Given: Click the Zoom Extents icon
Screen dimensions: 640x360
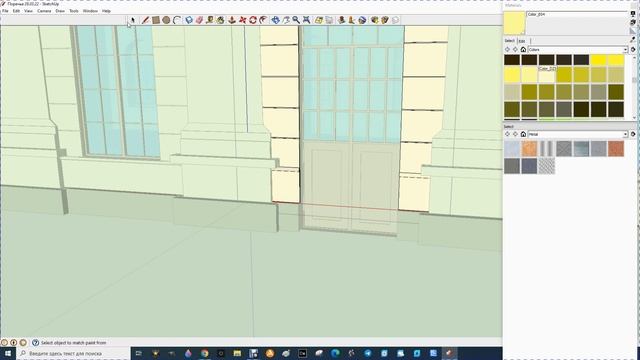Looking at the screenshot, I should (307, 20).
